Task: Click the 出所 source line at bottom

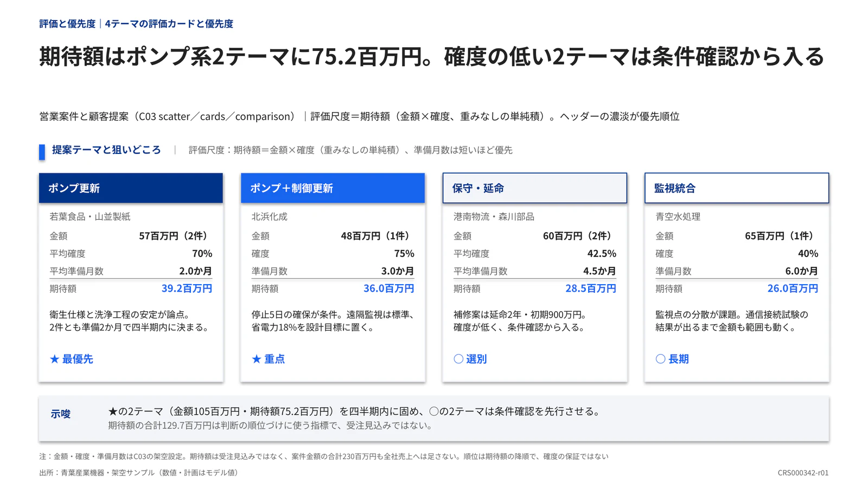Action: [139, 473]
